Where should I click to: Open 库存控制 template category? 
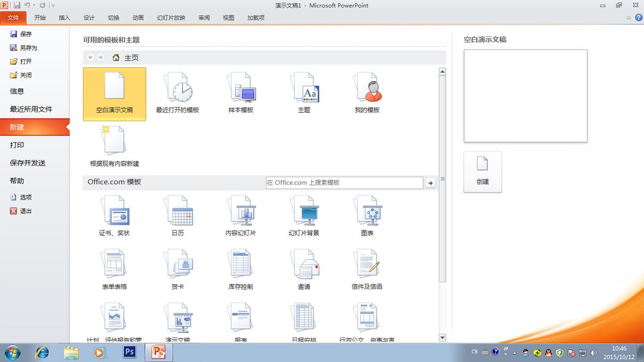point(241,269)
